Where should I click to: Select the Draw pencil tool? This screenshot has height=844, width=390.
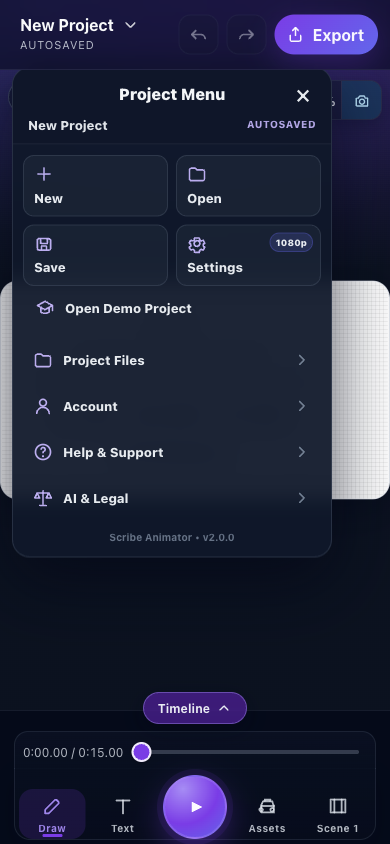[52, 813]
